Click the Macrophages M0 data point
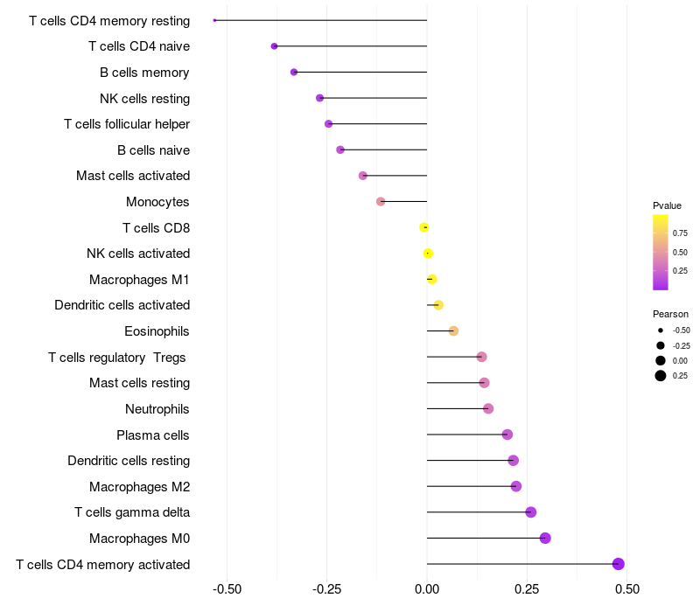Image resolution: width=700 pixels, height=612 pixels. [545, 538]
